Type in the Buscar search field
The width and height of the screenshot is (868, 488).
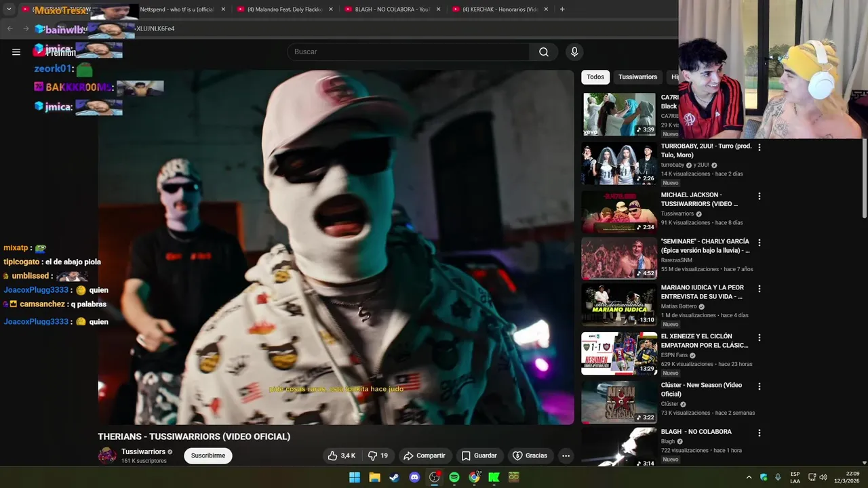[x=408, y=52]
